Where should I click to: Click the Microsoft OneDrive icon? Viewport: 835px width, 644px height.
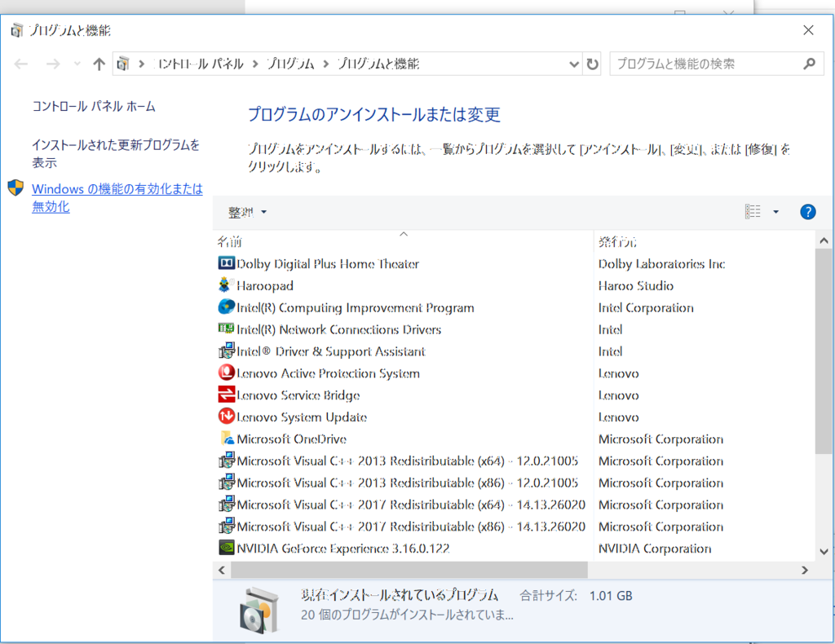pos(227,438)
